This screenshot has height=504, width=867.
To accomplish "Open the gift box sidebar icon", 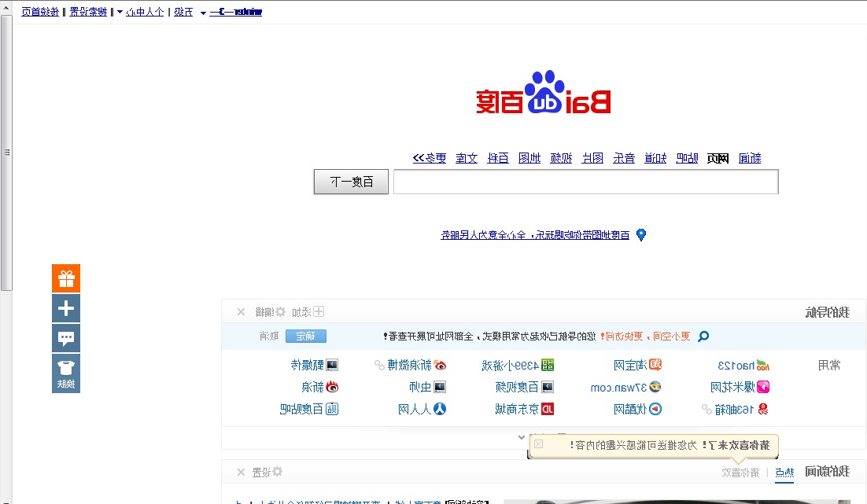I will pos(66,278).
